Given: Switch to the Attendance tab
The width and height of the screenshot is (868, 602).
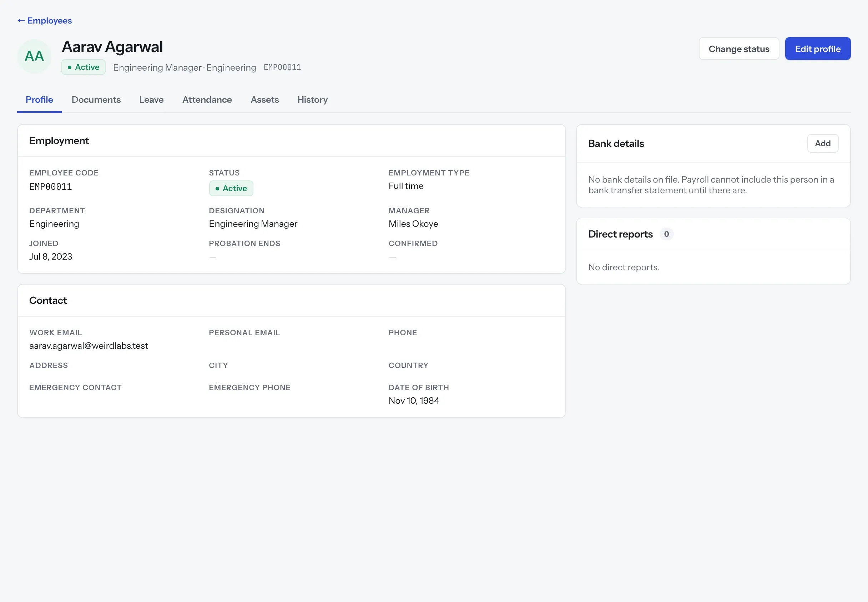Looking at the screenshot, I should click(207, 100).
